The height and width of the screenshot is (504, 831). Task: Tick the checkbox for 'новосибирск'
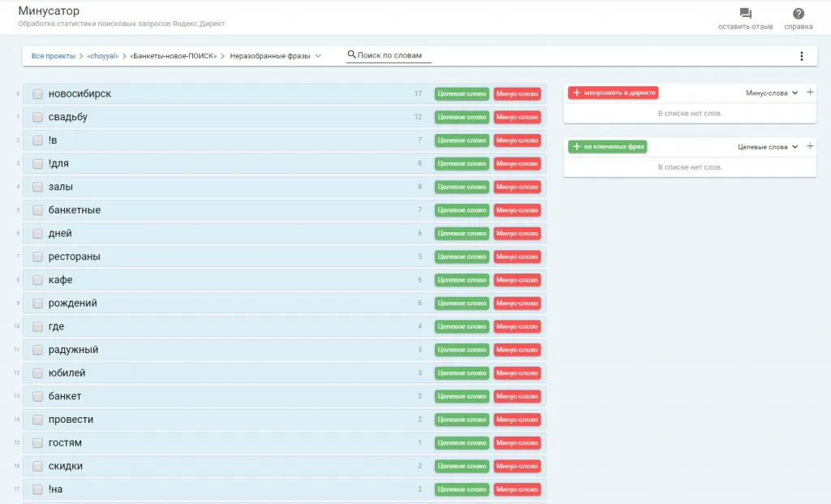tap(37, 94)
